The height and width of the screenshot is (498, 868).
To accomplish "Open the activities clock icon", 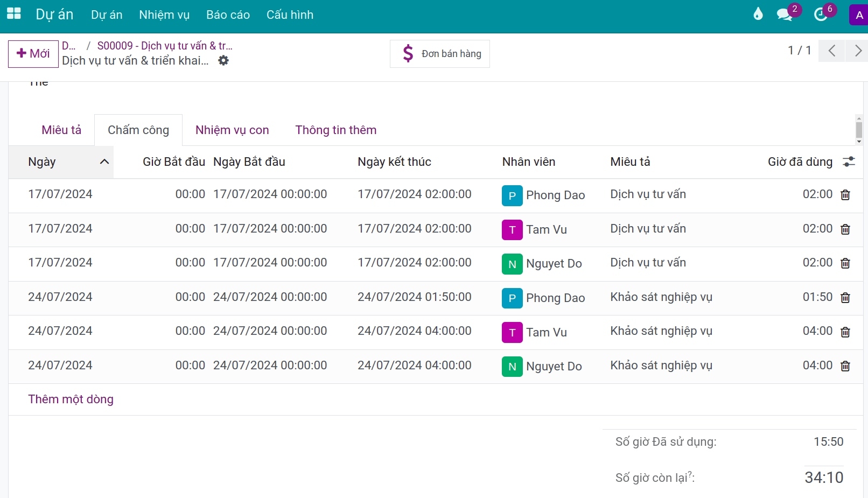I will (x=821, y=15).
